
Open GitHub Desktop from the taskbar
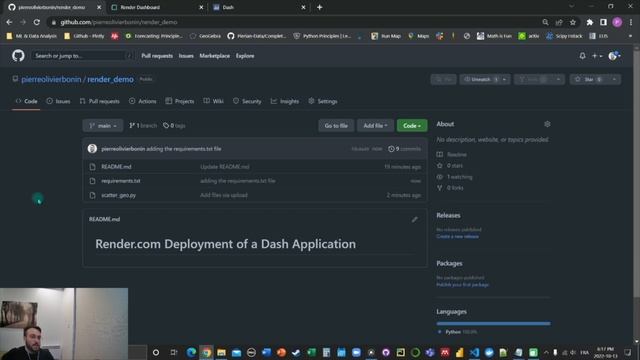click(x=386, y=352)
